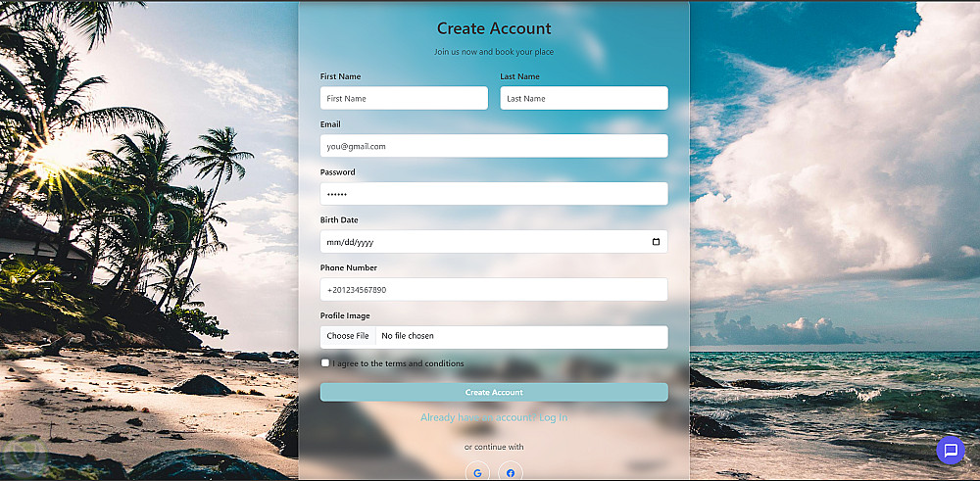
Task: Select the Birth Date mm/dd/yyyy field
Action: [494, 242]
